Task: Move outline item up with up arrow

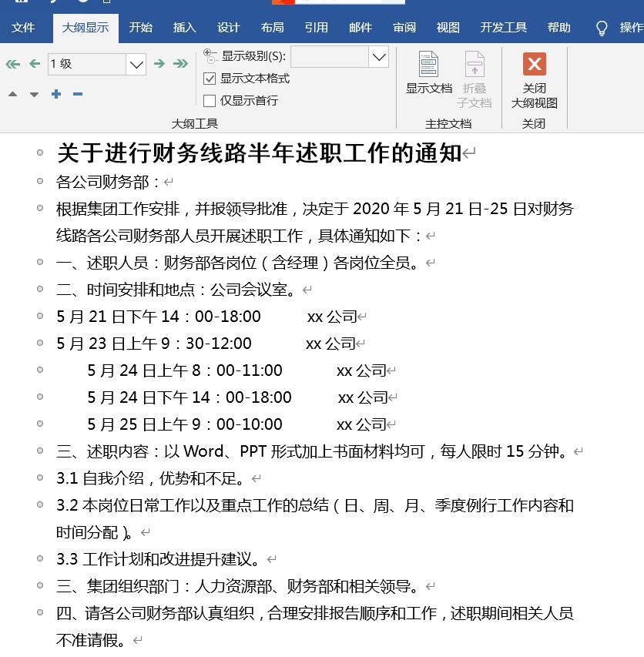Action: pyautogui.click(x=12, y=94)
